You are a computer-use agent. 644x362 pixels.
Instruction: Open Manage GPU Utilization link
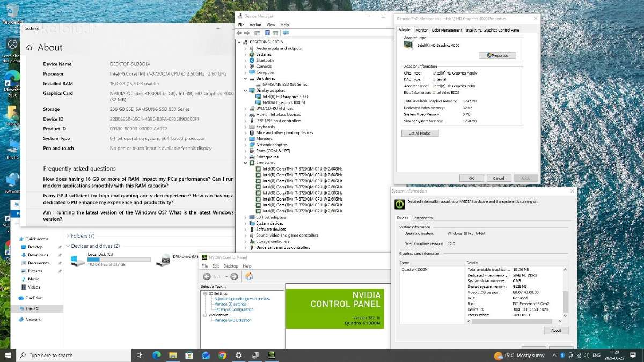point(232,320)
